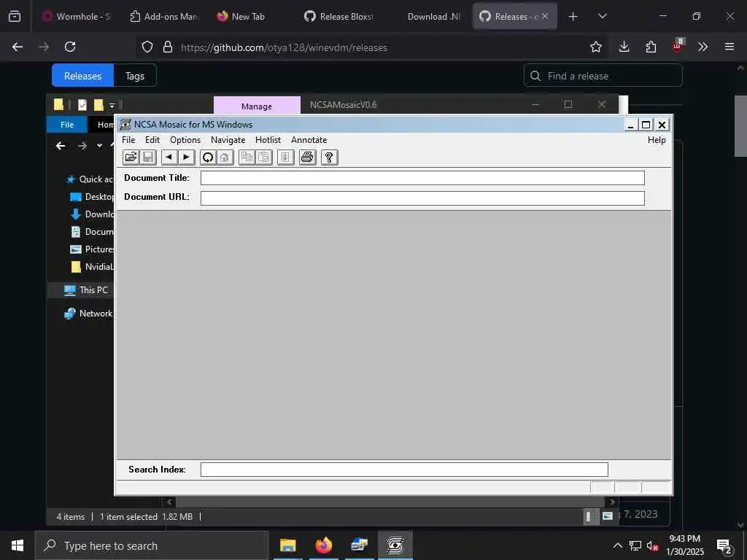Viewport: 747px width, 560px height.
Task: Go forward with Mosaic's right arrow button
Action: (186, 157)
